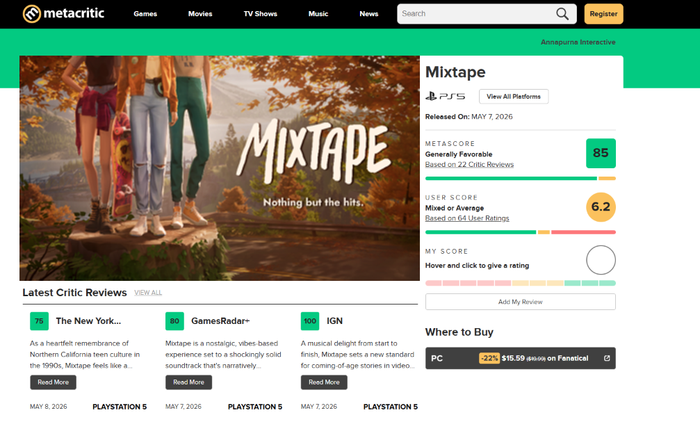Open the Games menu
Image resolution: width=700 pixels, height=422 pixels.
point(145,14)
